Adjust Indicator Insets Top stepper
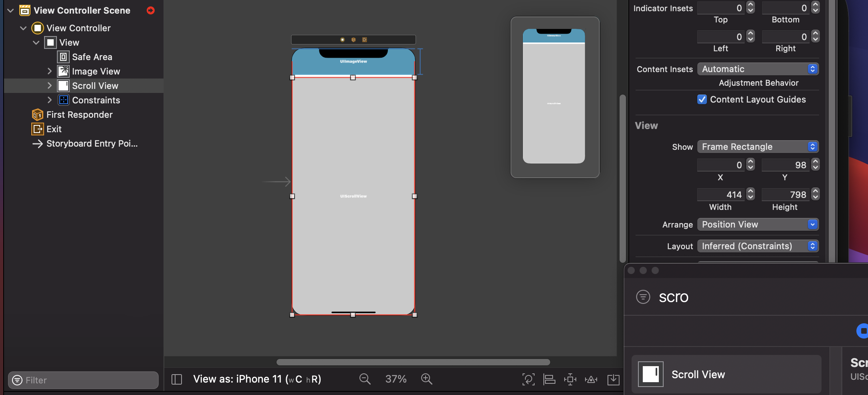868x395 pixels. tap(751, 8)
